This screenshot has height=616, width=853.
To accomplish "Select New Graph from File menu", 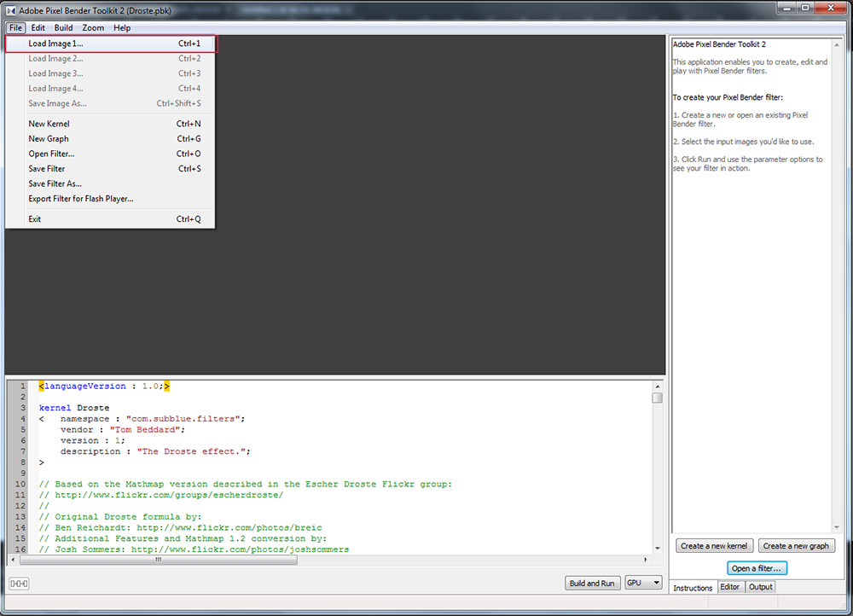I will pos(110,139).
